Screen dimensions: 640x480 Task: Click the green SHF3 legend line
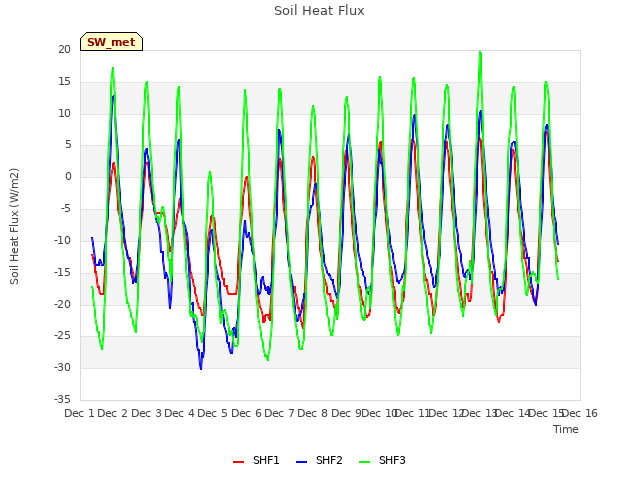pyautogui.click(x=364, y=462)
